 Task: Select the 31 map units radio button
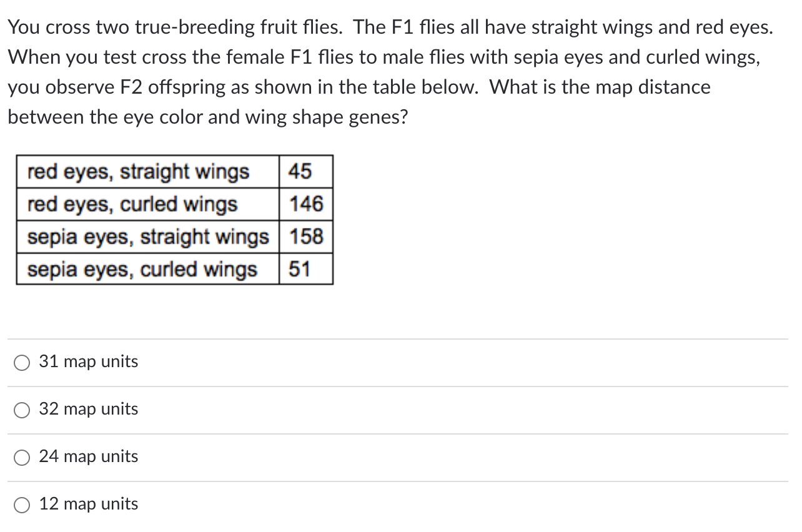pyautogui.click(x=22, y=362)
